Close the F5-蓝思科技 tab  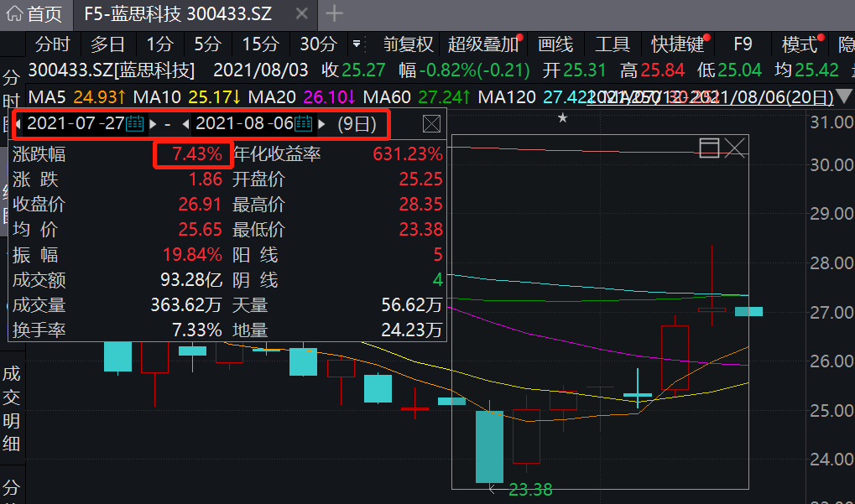pos(301,13)
